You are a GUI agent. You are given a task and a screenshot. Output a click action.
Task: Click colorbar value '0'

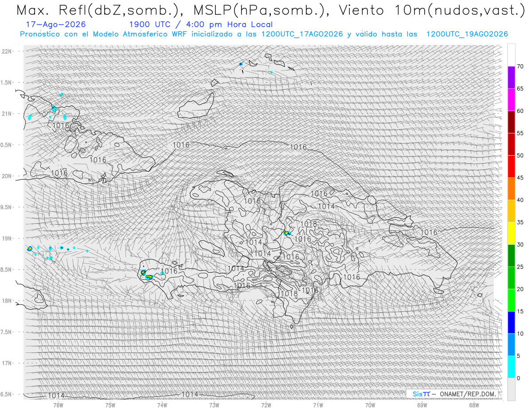(519, 378)
